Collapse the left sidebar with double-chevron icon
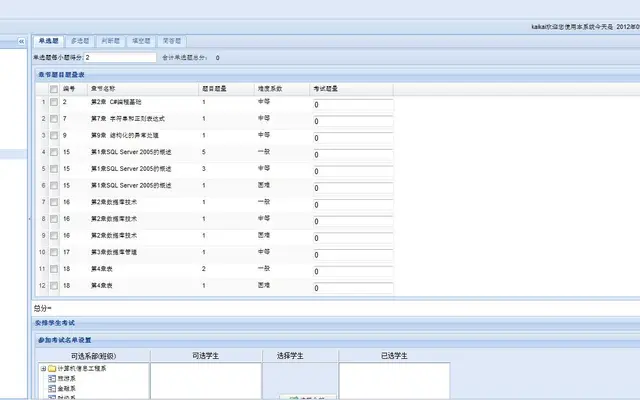 (x=21, y=41)
